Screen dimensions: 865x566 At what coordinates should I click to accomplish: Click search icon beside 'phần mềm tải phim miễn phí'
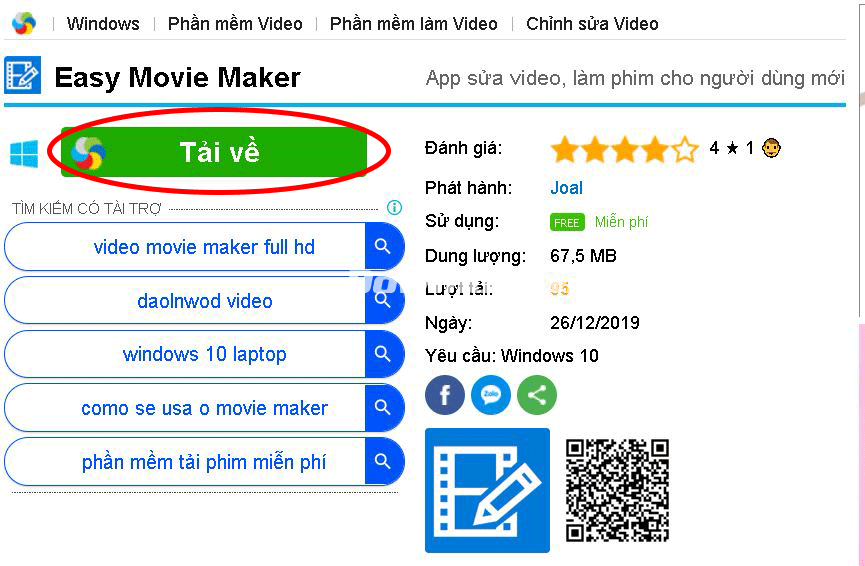[x=383, y=461]
